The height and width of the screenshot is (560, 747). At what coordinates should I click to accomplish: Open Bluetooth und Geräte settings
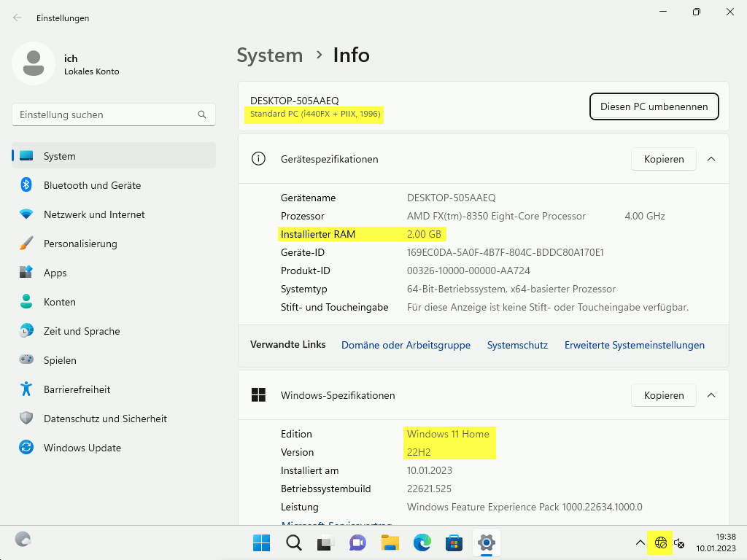click(114, 184)
